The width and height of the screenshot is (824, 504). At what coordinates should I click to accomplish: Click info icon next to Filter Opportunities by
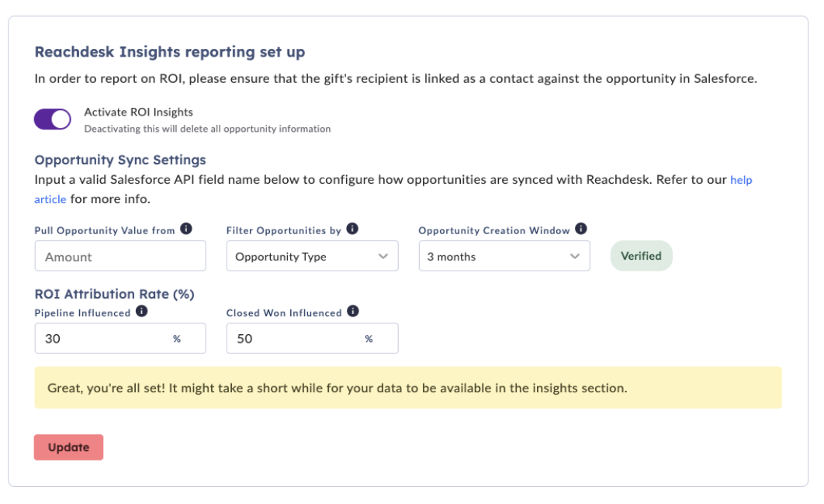tap(352, 230)
